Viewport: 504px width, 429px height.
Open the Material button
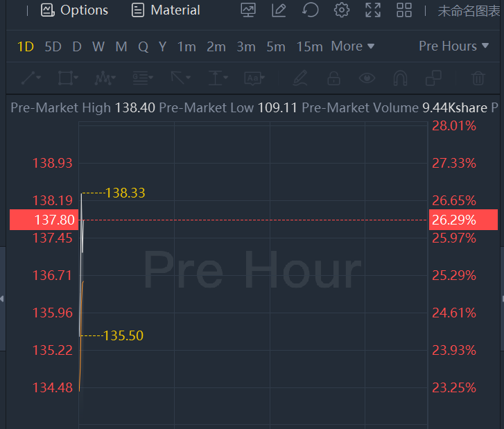pos(166,10)
